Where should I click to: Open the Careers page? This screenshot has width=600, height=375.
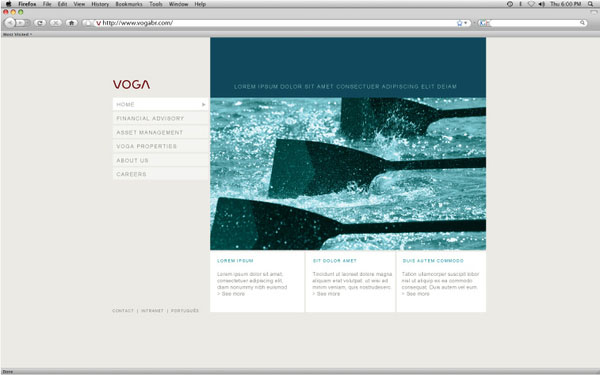(160, 174)
